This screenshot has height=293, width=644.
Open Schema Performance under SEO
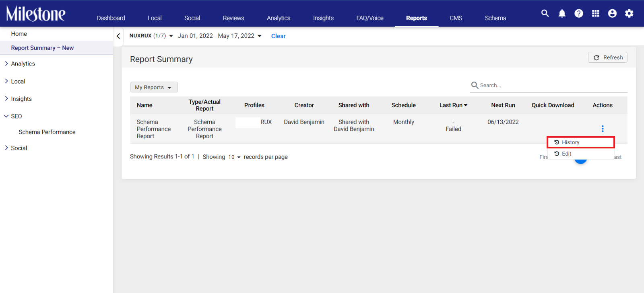point(47,132)
